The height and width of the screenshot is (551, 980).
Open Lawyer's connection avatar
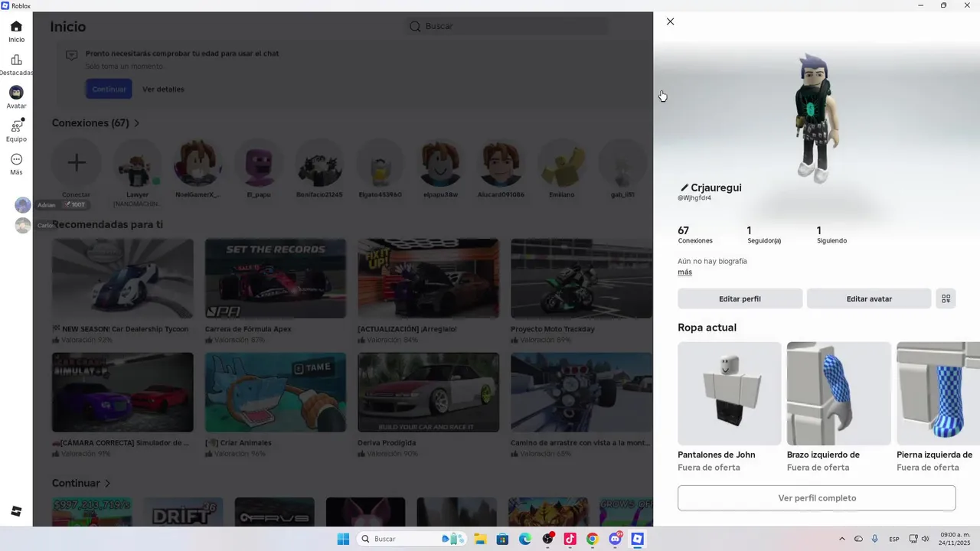pyautogui.click(x=138, y=162)
